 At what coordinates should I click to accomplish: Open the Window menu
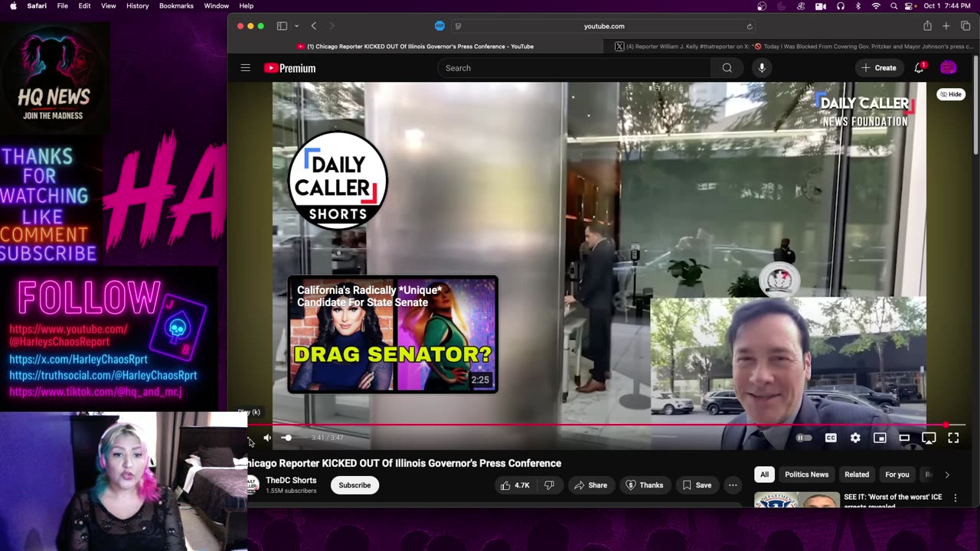click(x=217, y=6)
